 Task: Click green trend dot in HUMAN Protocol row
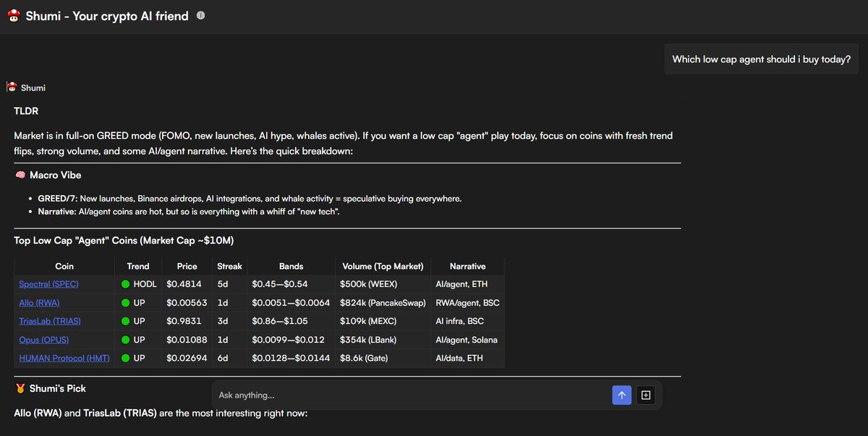125,358
